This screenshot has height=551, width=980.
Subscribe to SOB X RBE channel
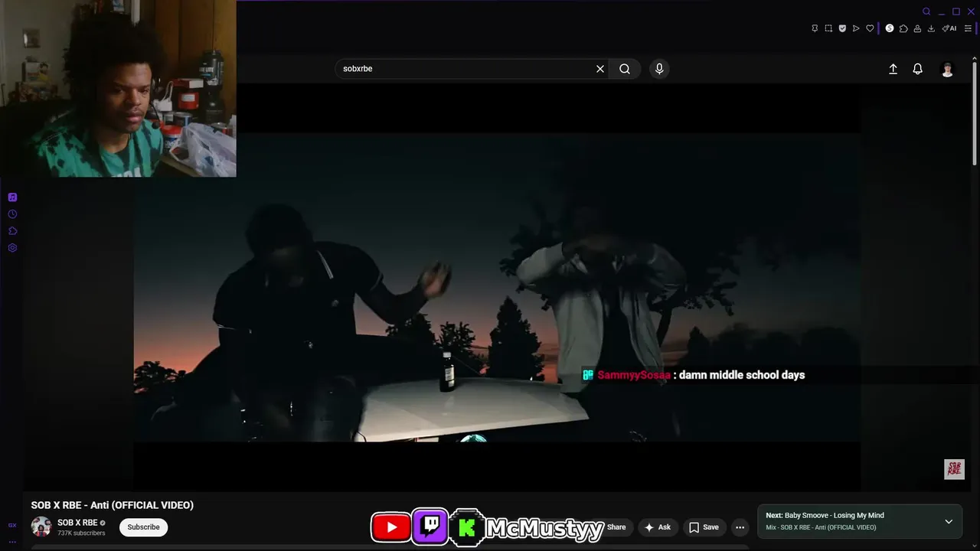coord(143,527)
